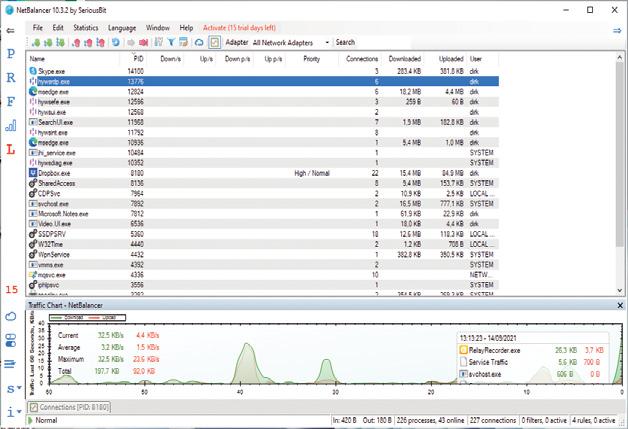The image size is (628, 429).
Task: Click the third green download priority icon
Action: (61, 42)
